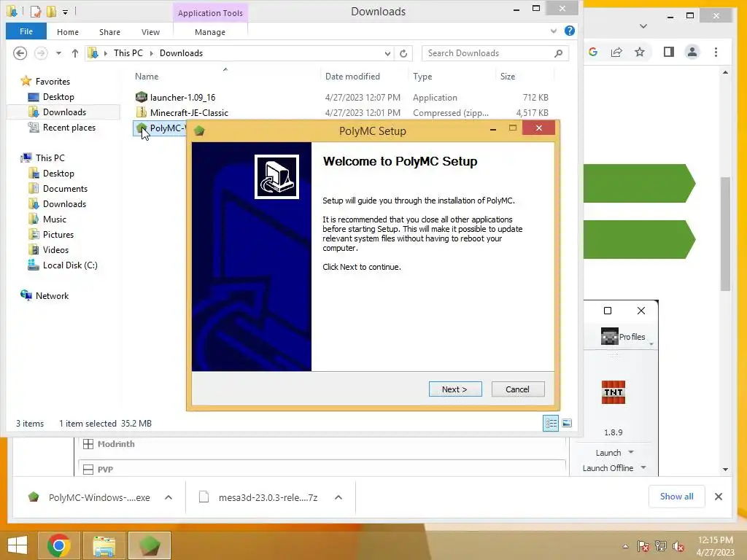
Task: Open Explorer Properties quick access icon
Action: 35,11
